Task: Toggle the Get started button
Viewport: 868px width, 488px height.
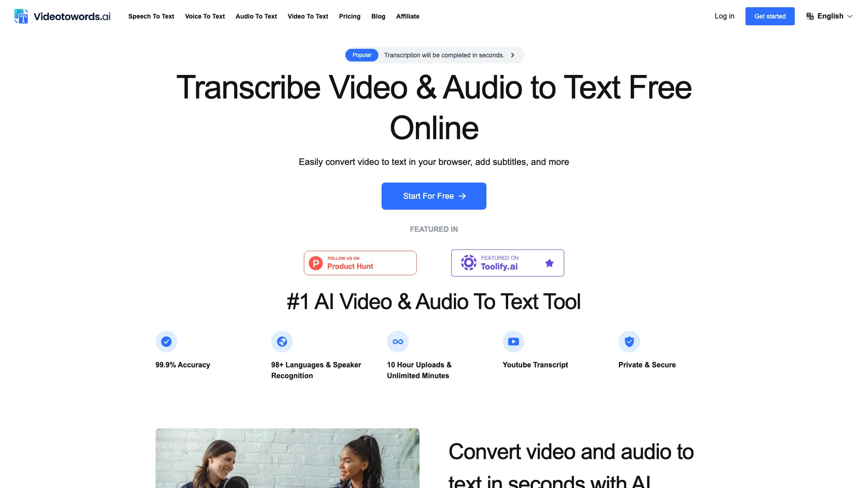Action: click(769, 16)
